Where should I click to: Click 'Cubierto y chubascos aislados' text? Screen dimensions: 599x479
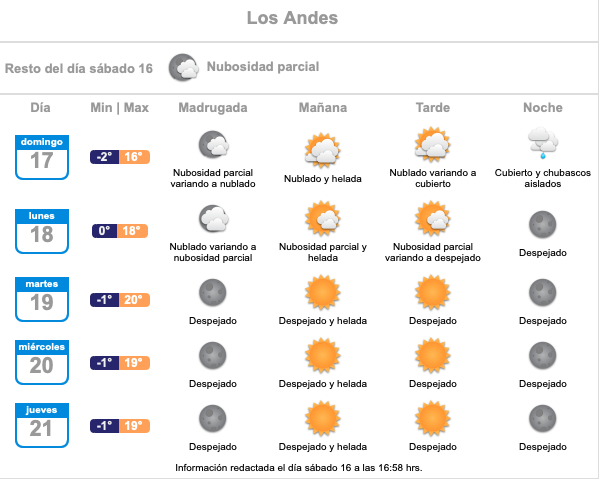pyautogui.click(x=543, y=178)
